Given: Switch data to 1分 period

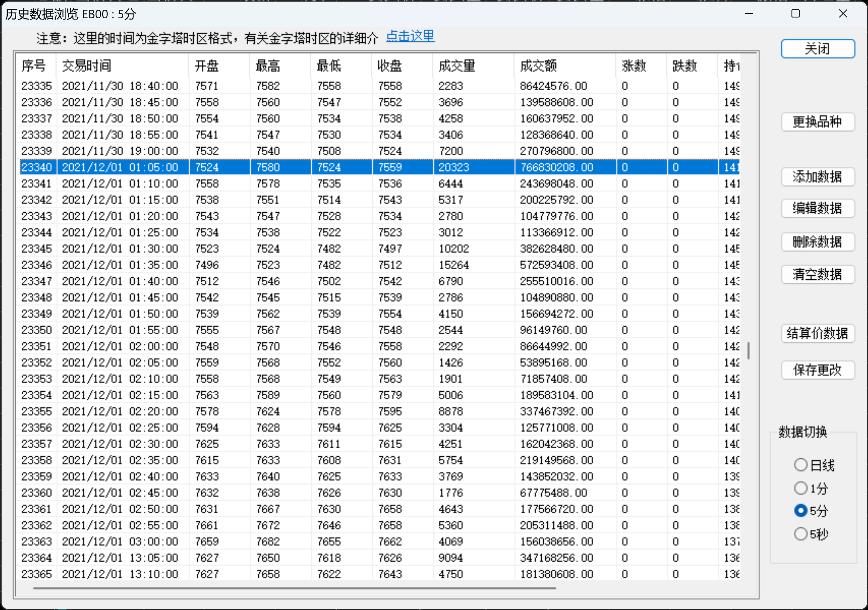Looking at the screenshot, I should [800, 488].
